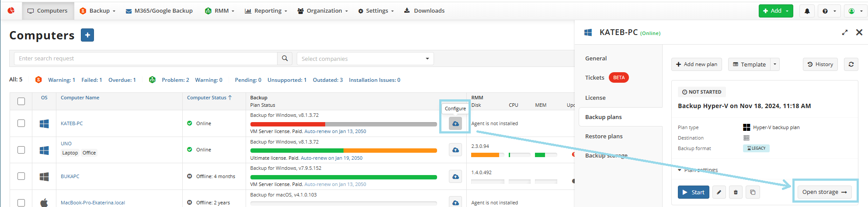
Task: Expand the Plan settings section
Action: click(698, 170)
